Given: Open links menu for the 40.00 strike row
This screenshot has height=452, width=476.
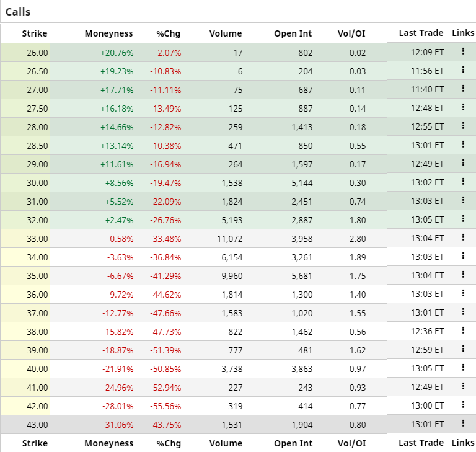Looking at the screenshot, I should pyautogui.click(x=463, y=367).
